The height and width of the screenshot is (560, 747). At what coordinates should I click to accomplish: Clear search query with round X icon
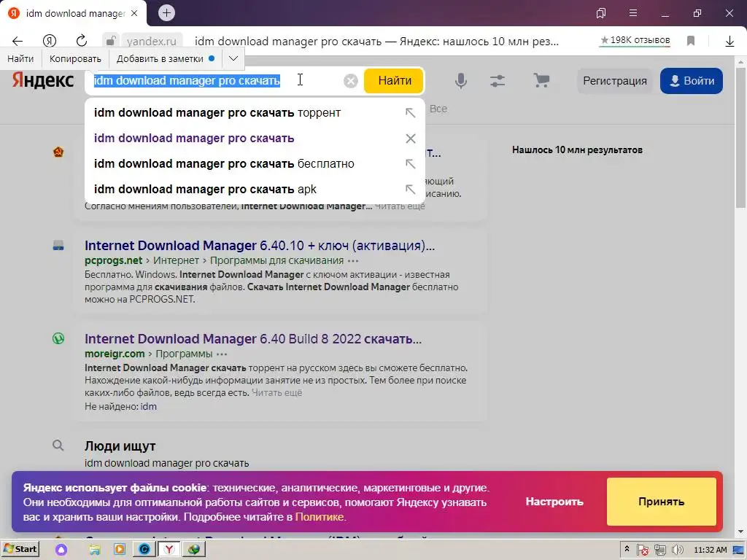[x=351, y=81]
